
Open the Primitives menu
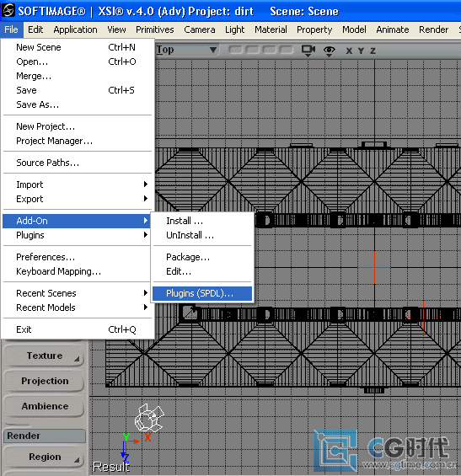coord(154,29)
